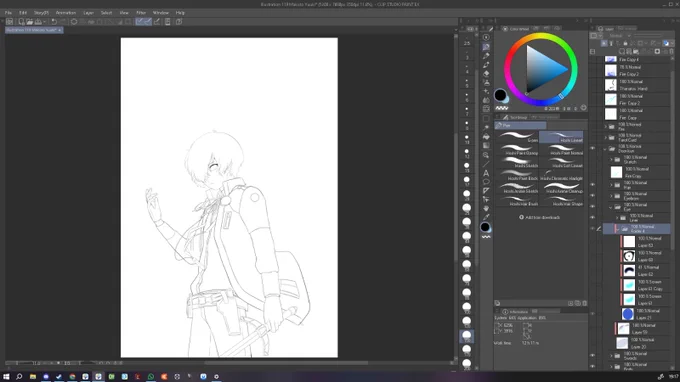This screenshot has height=382, width=680.
Task: Open the Layer menu
Action: (x=88, y=13)
